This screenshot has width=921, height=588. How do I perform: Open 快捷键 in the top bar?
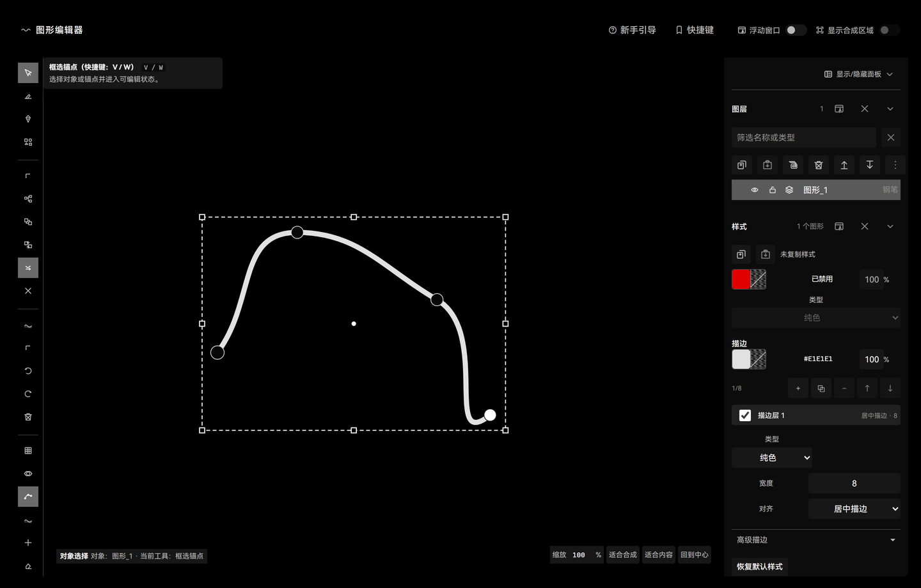pos(695,30)
